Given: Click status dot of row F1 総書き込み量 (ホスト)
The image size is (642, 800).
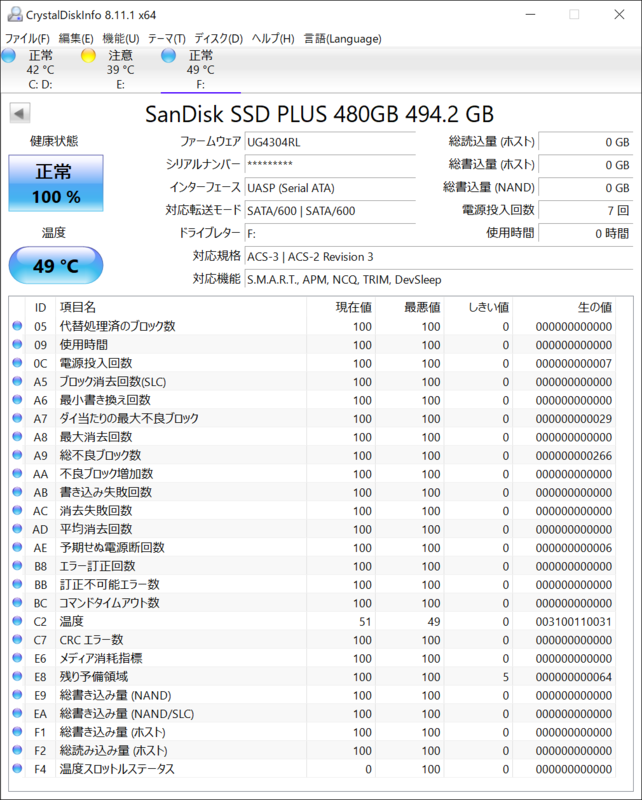Looking at the screenshot, I should pos(17,731).
